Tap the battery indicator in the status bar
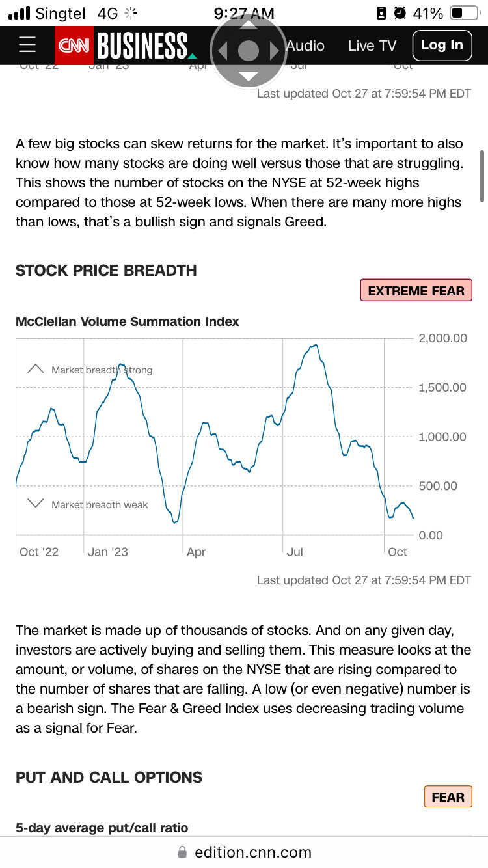 pos(465,13)
